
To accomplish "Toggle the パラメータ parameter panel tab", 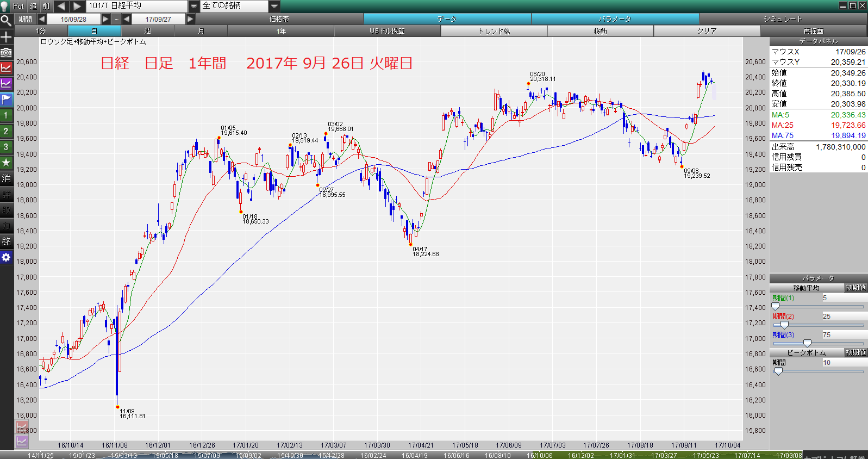I will 615,19.
